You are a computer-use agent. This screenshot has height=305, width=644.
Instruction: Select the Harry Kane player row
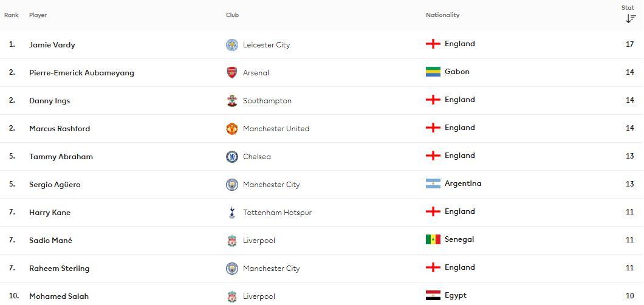[322, 212]
